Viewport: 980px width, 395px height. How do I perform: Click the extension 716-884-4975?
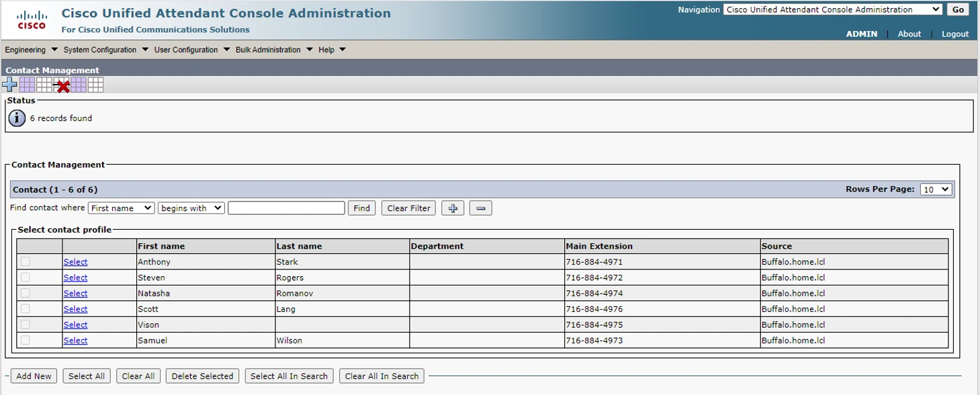594,324
